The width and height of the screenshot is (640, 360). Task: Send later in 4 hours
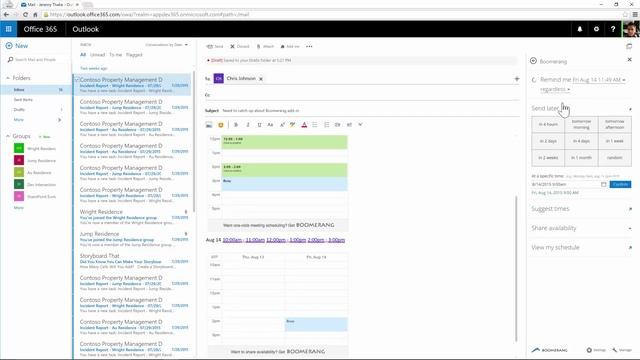(x=548, y=124)
